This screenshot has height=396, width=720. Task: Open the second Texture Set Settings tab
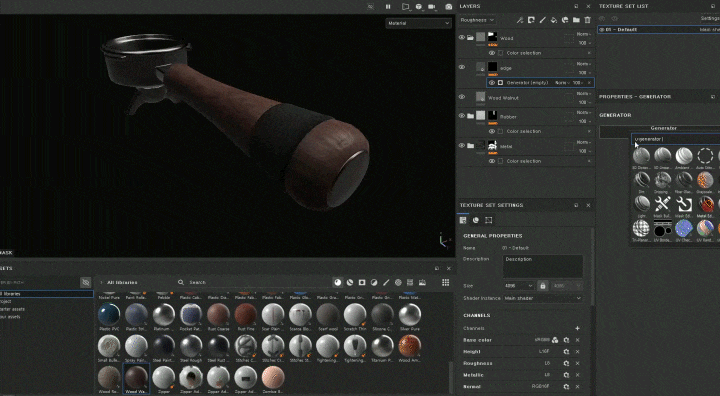(476, 221)
